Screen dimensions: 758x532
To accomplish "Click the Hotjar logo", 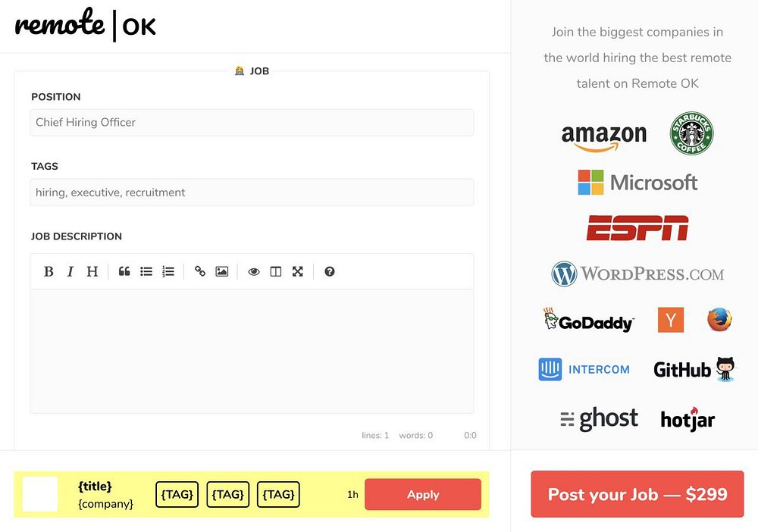I will [x=688, y=419].
